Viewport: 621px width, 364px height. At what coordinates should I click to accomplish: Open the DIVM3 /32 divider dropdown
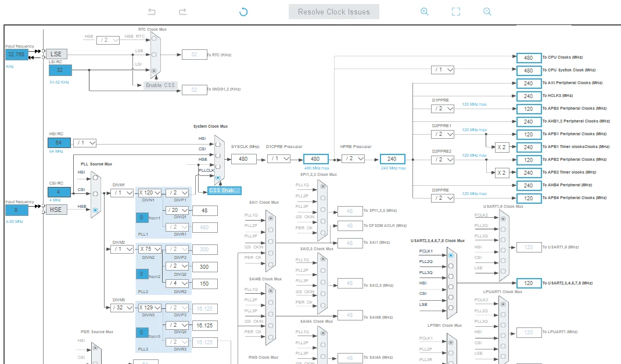[122, 308]
